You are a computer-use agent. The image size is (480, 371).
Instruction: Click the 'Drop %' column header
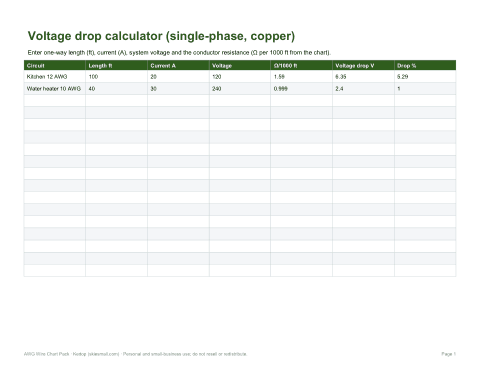tap(425, 65)
